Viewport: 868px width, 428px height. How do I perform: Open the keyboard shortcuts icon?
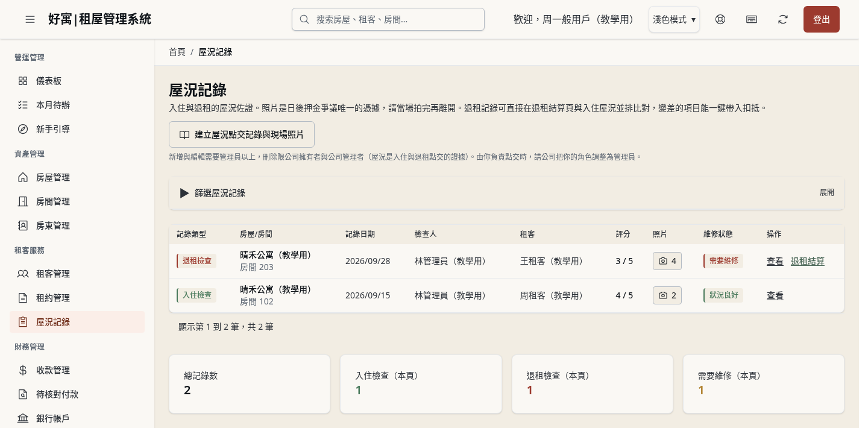tap(752, 19)
